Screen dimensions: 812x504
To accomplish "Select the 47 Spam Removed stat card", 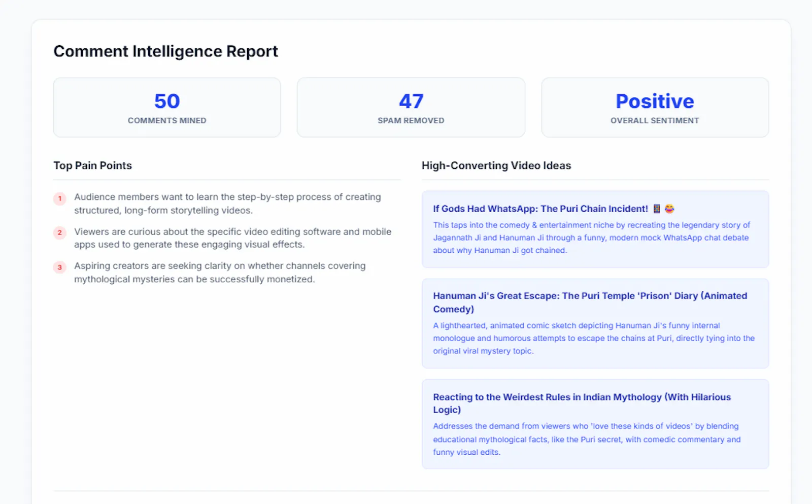I will pyautogui.click(x=411, y=107).
